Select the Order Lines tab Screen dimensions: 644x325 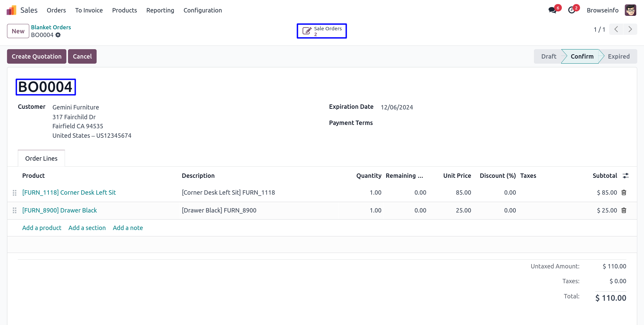pos(41,159)
